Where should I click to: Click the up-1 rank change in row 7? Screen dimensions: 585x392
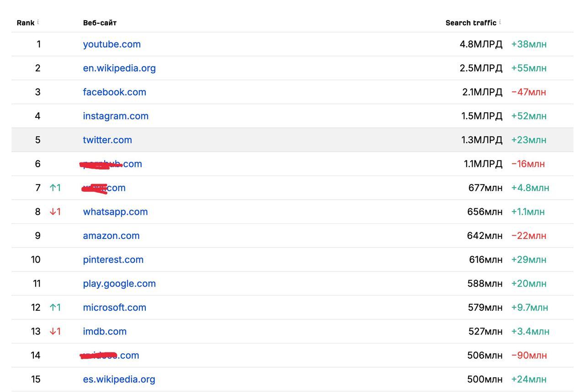[x=55, y=188]
